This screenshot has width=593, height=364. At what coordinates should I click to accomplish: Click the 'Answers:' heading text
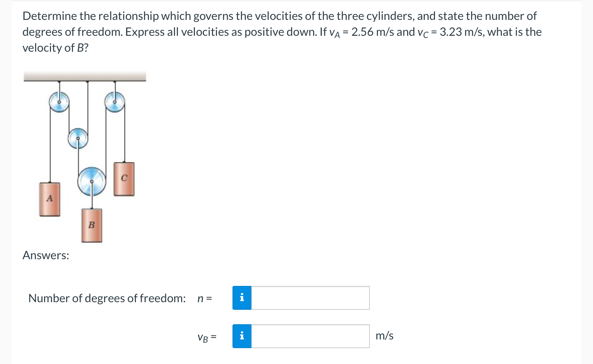[x=46, y=255]
